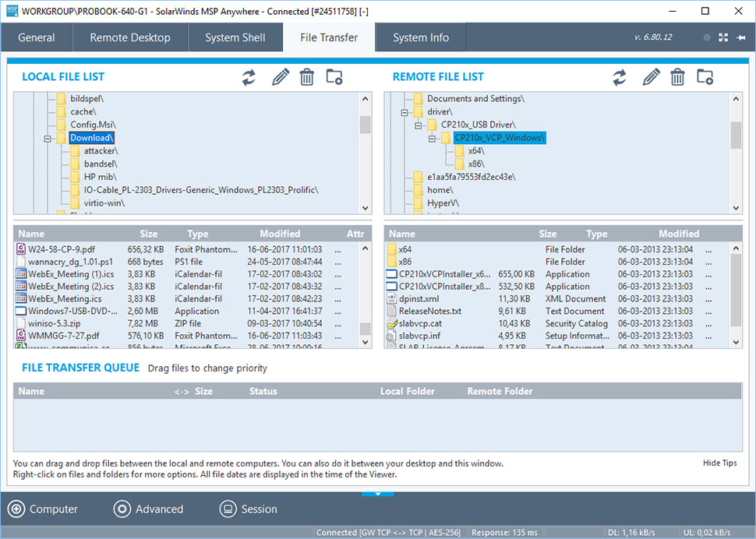
Task: Select the bandsel folder in local tree
Action: pos(101,164)
